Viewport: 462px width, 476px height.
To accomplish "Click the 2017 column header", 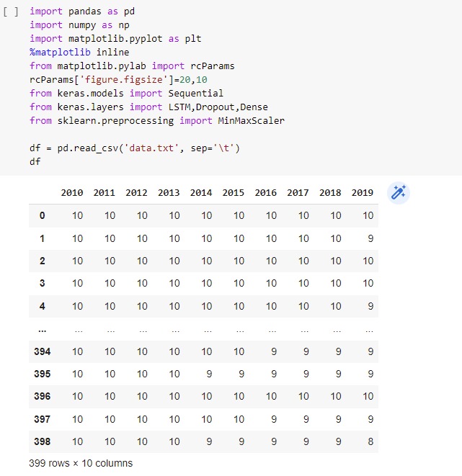I will pyautogui.click(x=298, y=193).
